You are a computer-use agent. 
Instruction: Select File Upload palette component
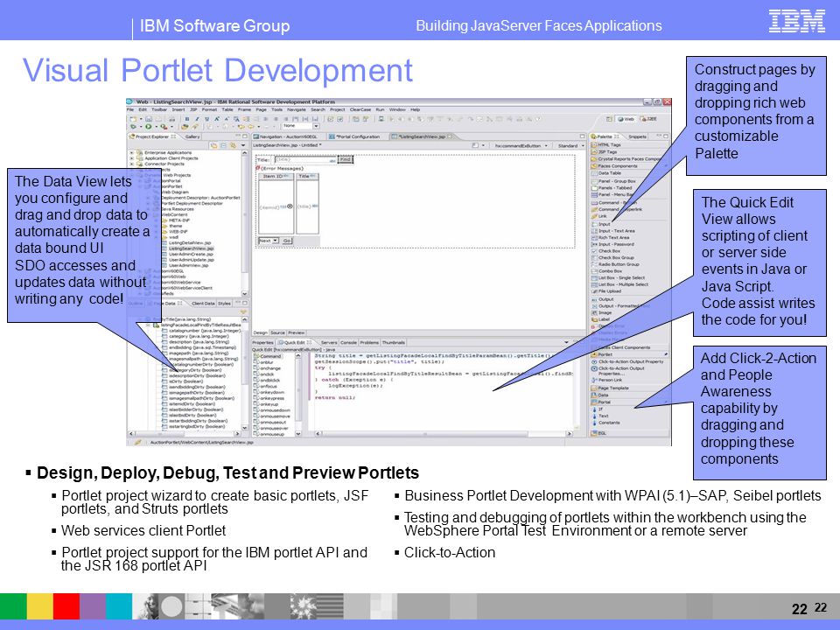coord(606,290)
